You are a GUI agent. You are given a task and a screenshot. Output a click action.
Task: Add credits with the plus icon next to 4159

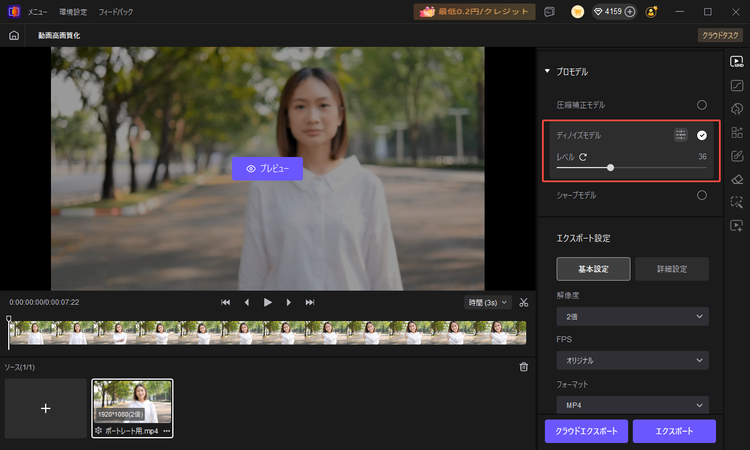630,11
